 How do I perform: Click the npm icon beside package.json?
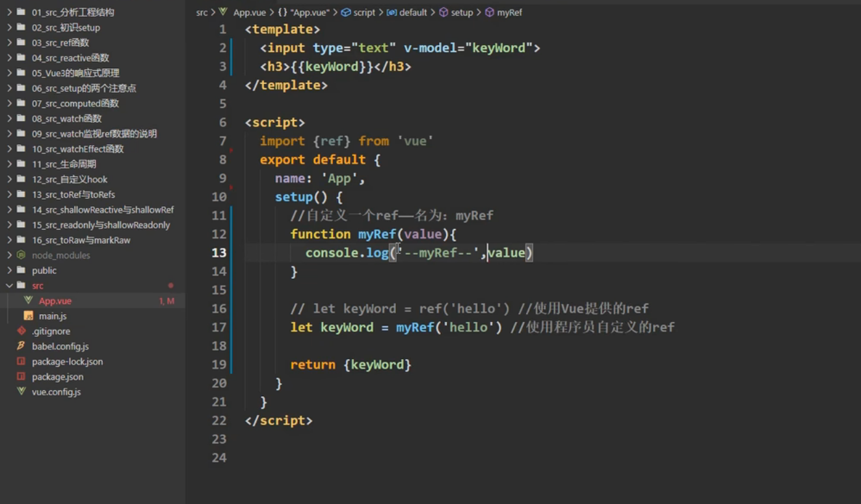tap(21, 377)
